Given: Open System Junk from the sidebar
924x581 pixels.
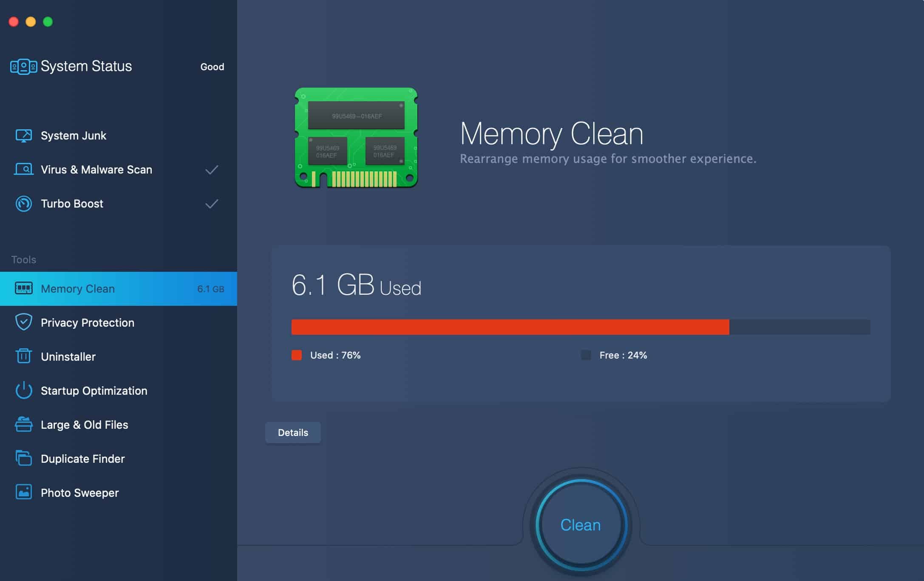Looking at the screenshot, I should pos(73,135).
